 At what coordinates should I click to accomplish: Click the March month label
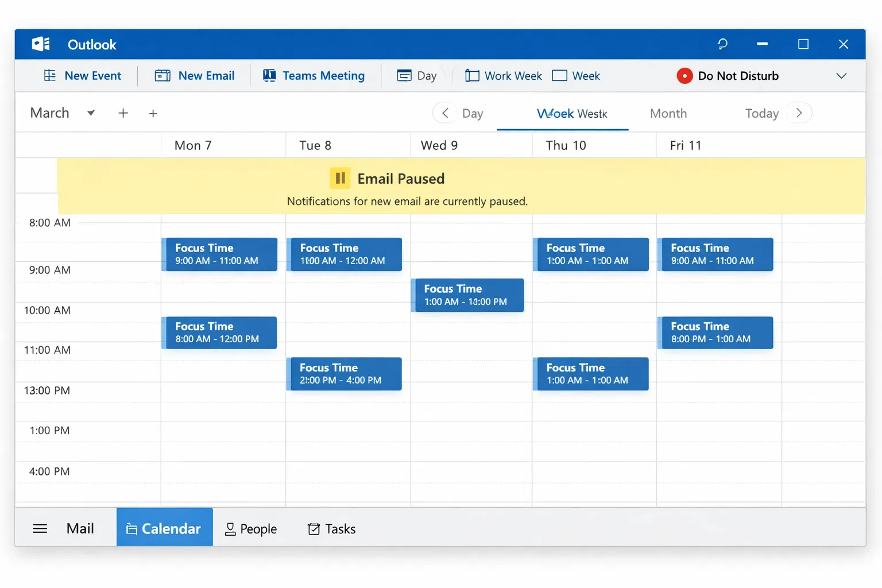coord(49,113)
